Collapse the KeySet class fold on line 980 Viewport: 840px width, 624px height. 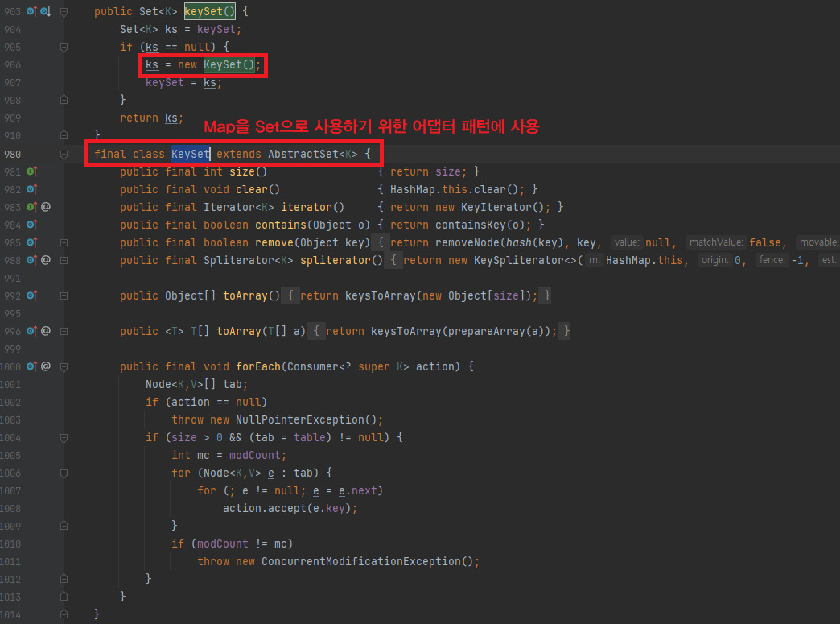(x=64, y=155)
